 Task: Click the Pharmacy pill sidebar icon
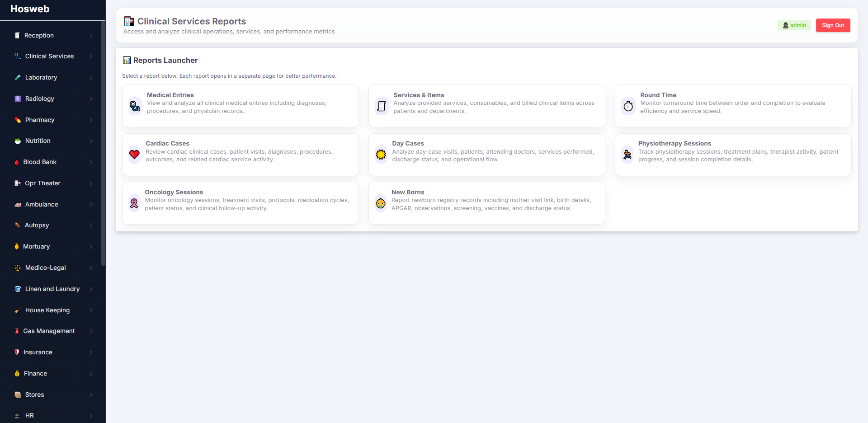pyautogui.click(x=18, y=120)
